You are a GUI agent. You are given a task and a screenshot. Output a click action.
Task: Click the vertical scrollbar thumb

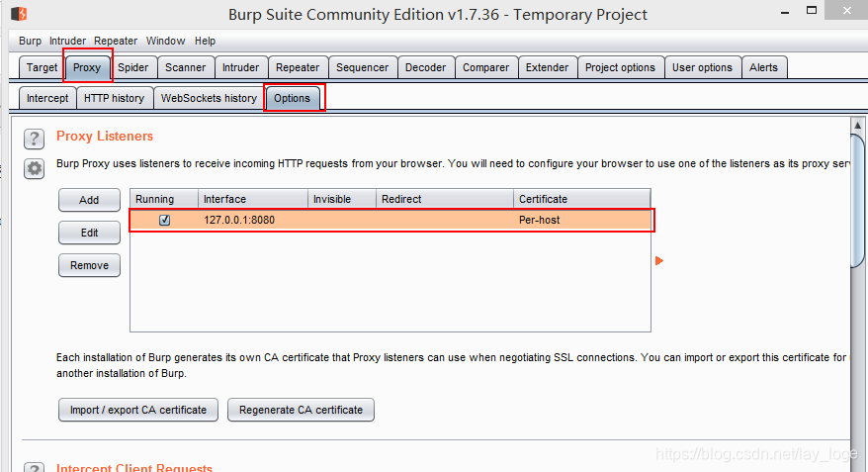(x=857, y=201)
